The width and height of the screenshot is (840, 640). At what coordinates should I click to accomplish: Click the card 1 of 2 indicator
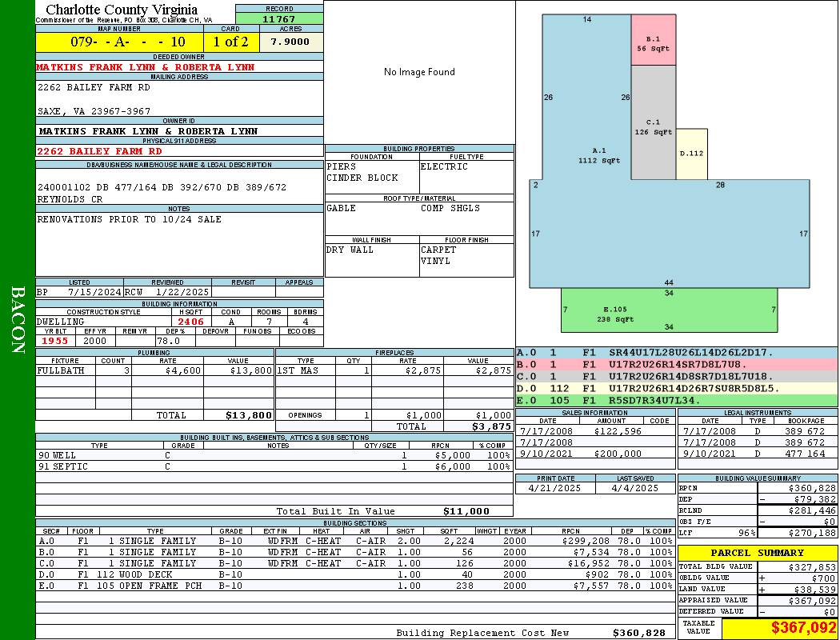pyautogui.click(x=231, y=42)
